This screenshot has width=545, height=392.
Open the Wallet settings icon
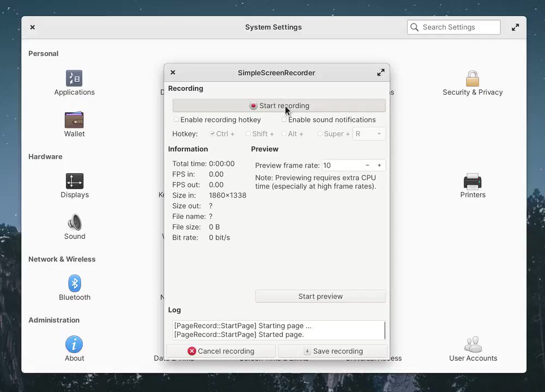click(74, 120)
